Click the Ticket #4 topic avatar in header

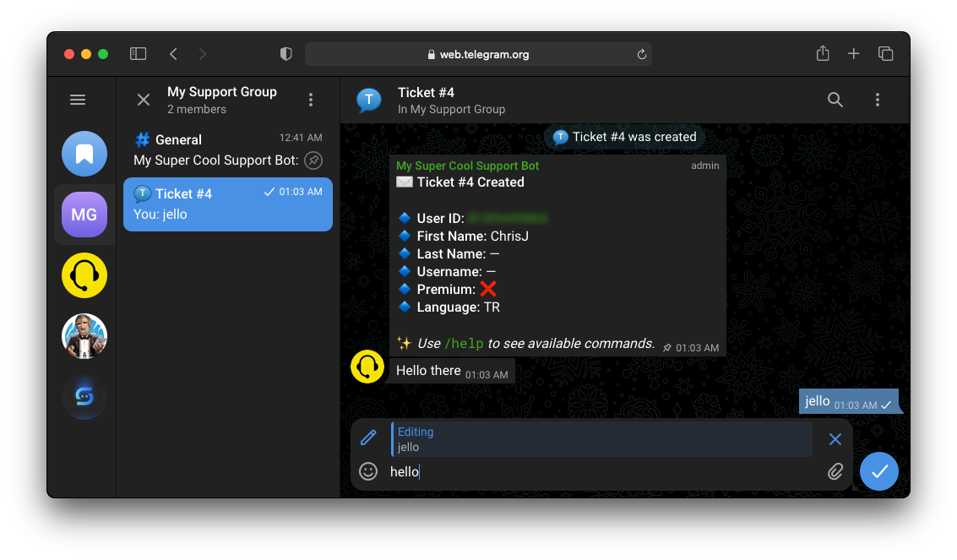click(x=369, y=100)
